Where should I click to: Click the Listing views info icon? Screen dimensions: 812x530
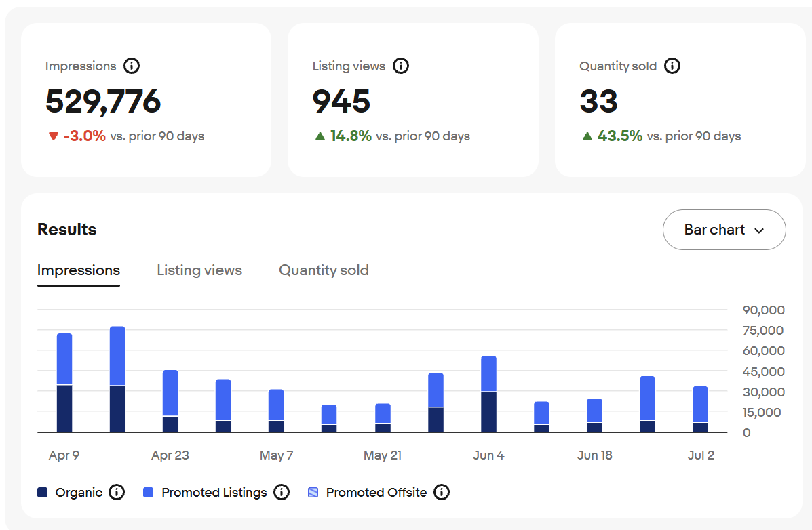(401, 66)
